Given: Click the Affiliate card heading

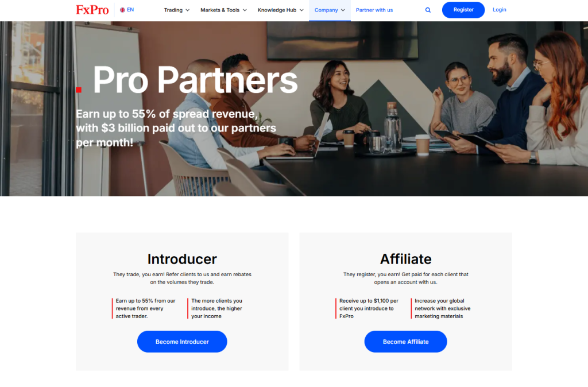Looking at the screenshot, I should coord(406,259).
